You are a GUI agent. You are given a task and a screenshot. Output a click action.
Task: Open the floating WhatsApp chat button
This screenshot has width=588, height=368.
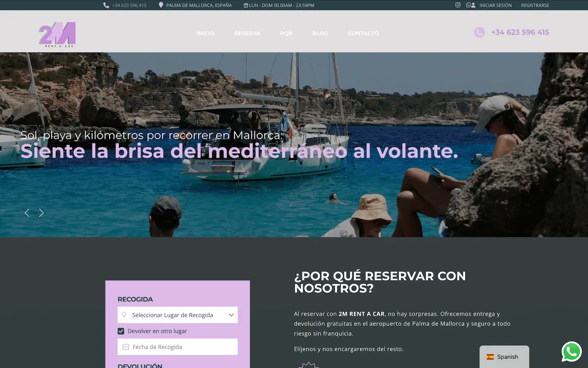tap(572, 352)
